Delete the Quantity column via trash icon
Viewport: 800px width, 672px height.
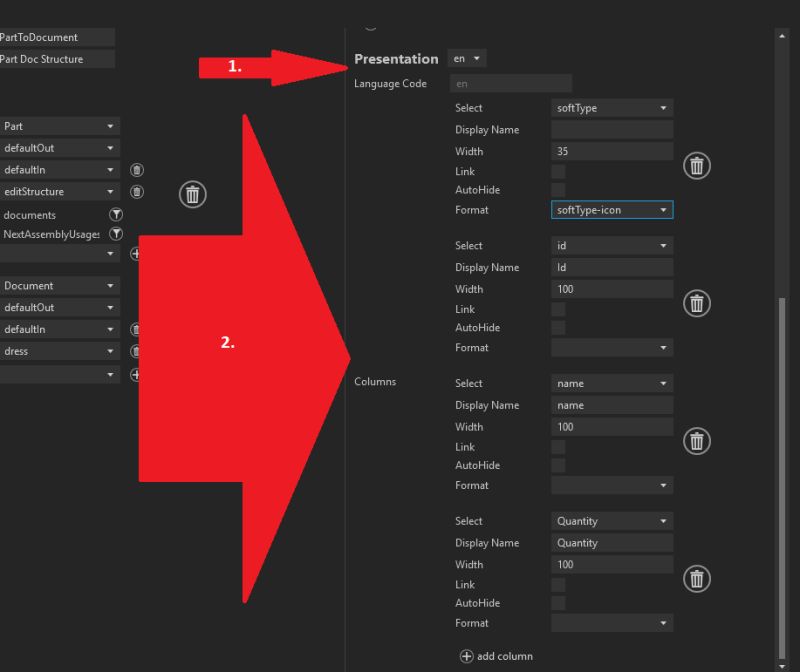[696, 579]
